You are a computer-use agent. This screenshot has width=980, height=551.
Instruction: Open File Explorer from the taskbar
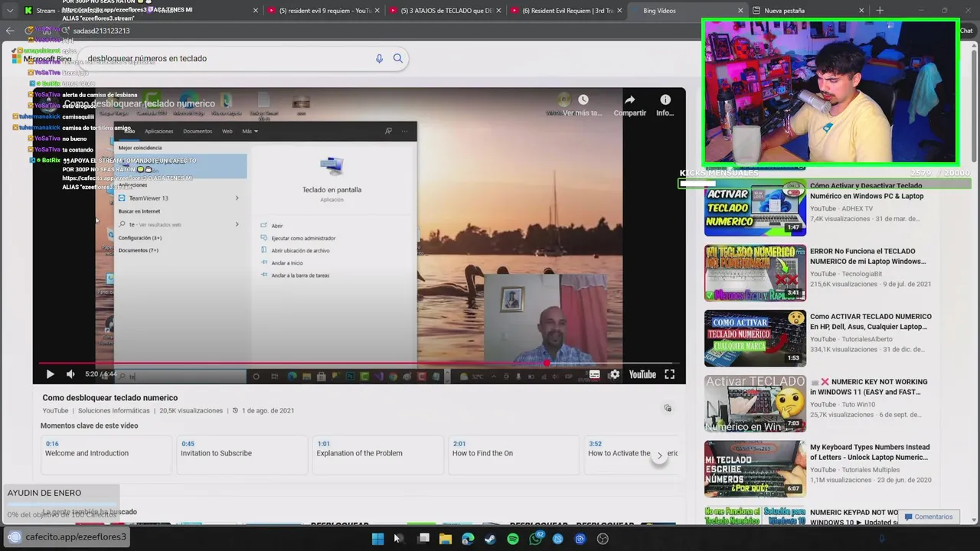tap(445, 539)
